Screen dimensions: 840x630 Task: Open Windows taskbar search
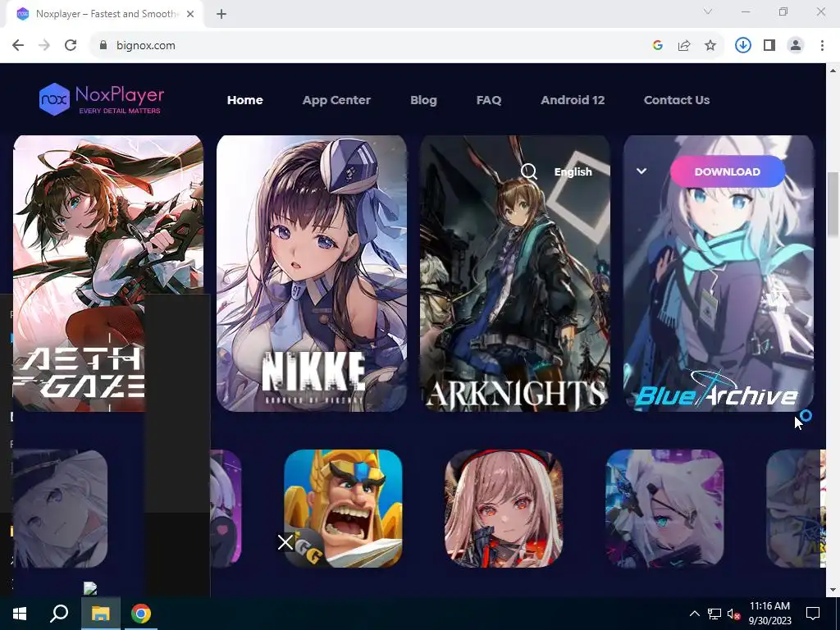(59, 614)
